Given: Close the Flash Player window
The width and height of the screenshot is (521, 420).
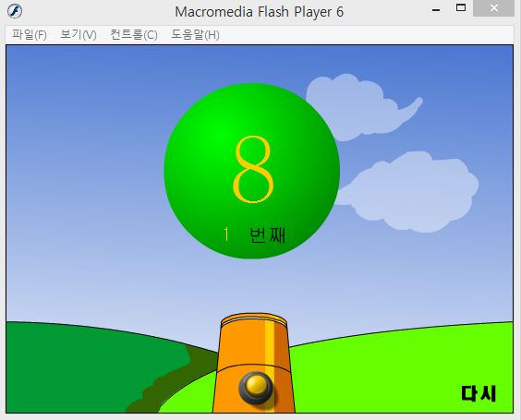Looking at the screenshot, I should (x=494, y=8).
